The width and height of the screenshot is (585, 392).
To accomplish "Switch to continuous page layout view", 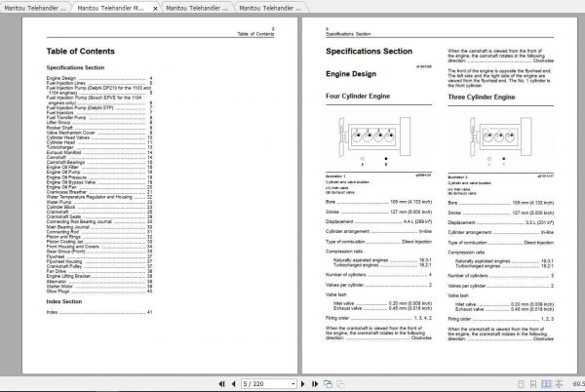I will coord(533,384).
